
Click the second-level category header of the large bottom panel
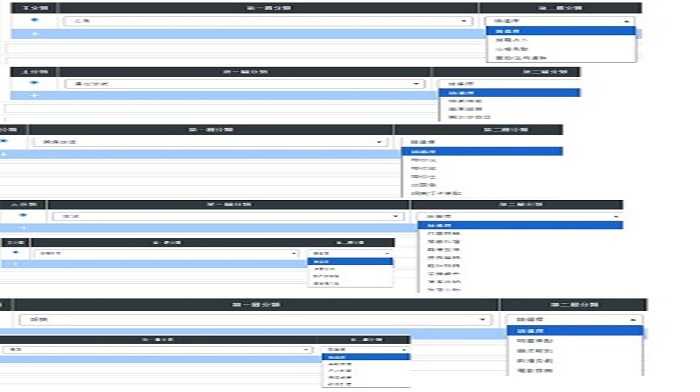[573, 304]
